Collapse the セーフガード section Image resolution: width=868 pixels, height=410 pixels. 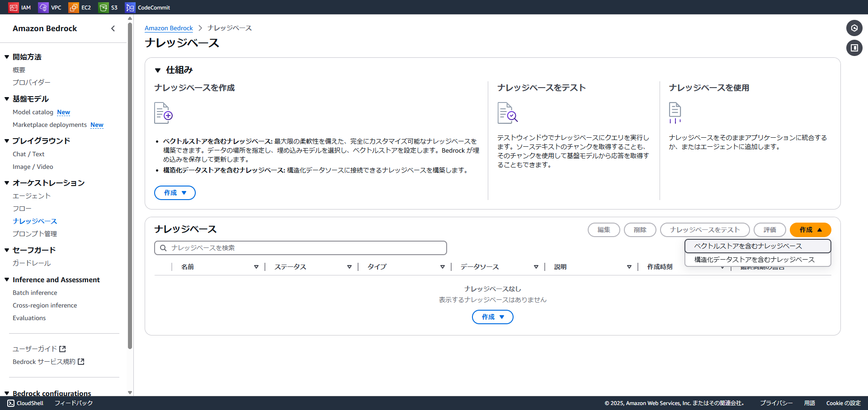point(7,250)
